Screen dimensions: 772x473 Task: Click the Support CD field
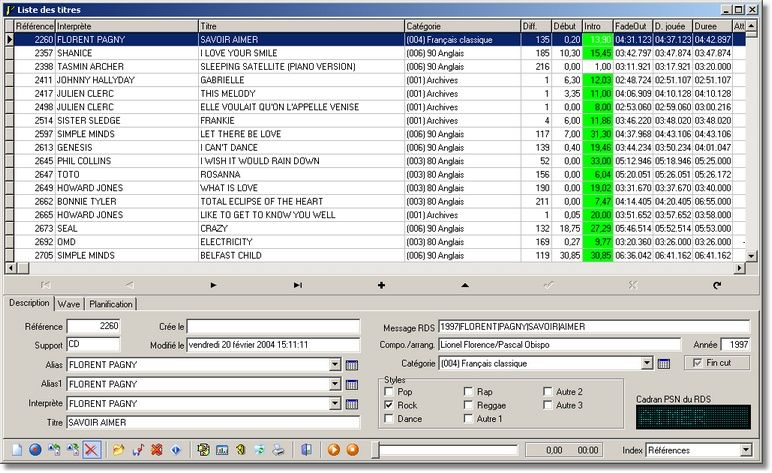[x=93, y=344]
